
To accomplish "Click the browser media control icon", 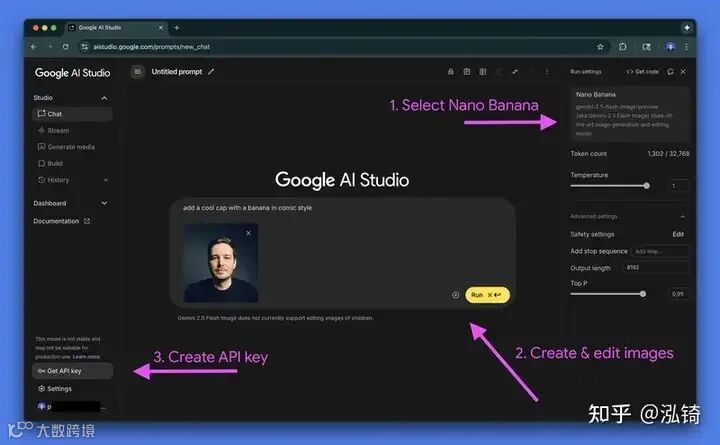I will [647, 47].
